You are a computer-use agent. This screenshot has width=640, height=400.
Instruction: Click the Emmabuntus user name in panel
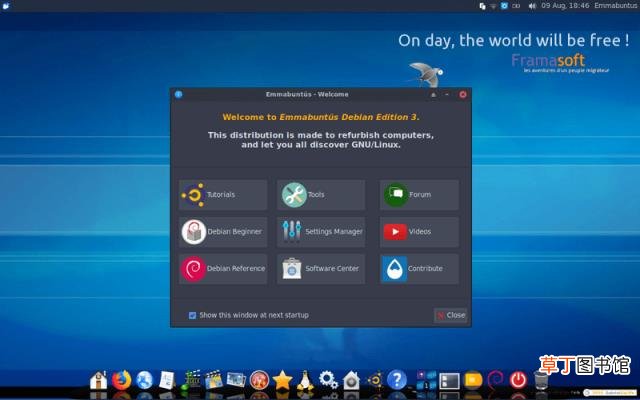click(617, 6)
